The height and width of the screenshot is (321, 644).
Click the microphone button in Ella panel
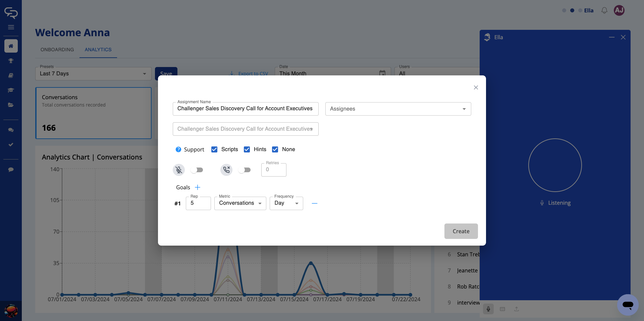point(488,309)
